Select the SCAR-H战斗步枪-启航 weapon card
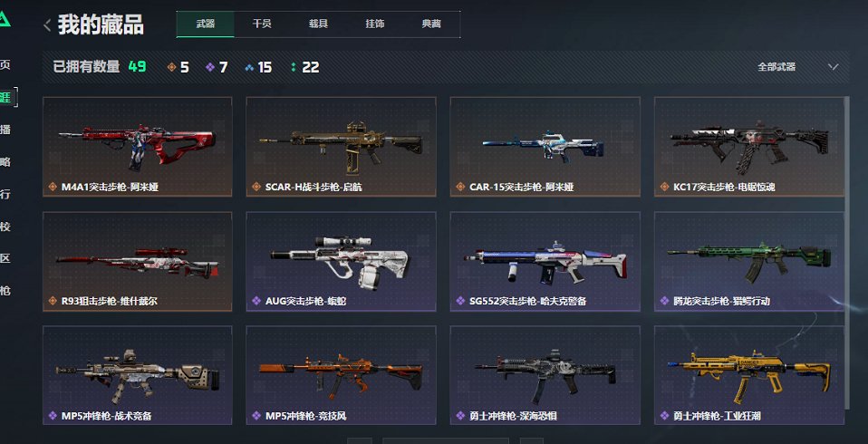 (x=341, y=147)
